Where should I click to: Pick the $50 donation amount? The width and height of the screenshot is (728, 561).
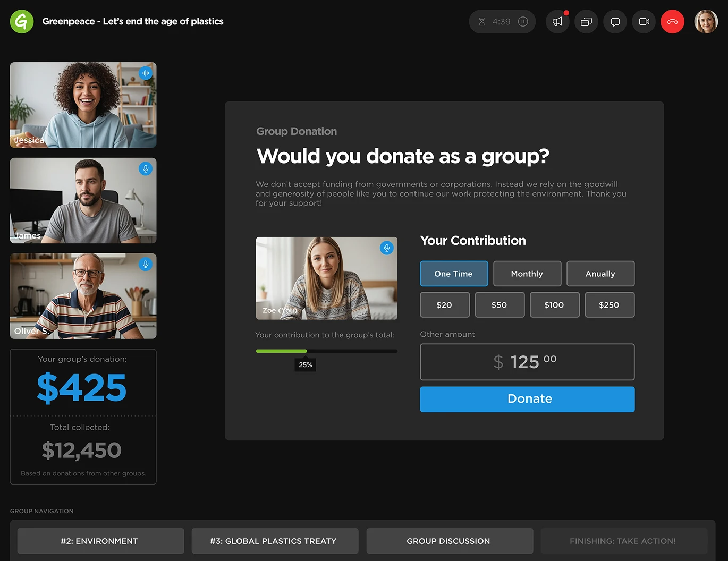499,305
